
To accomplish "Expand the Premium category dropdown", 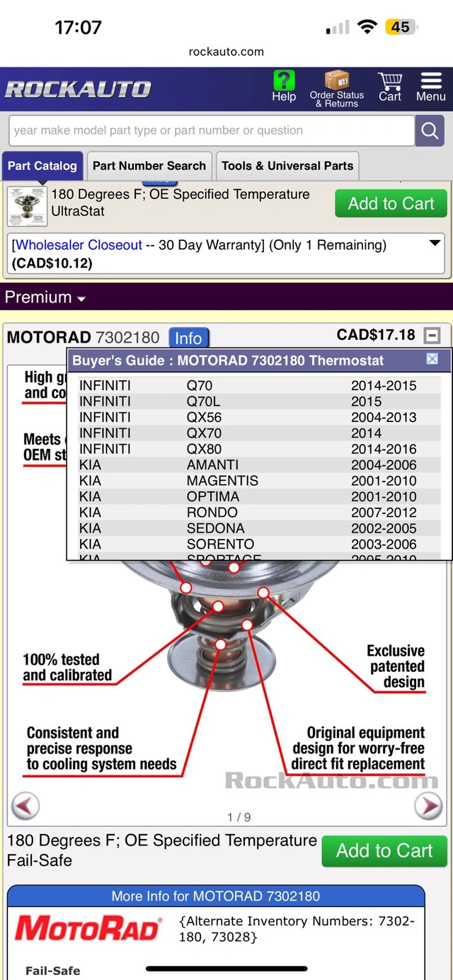I will point(45,297).
